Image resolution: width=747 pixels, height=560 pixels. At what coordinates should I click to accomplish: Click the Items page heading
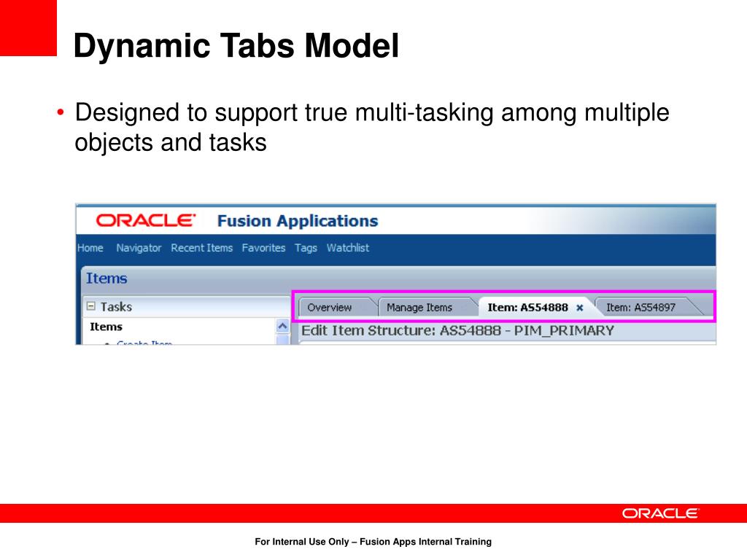(x=107, y=279)
